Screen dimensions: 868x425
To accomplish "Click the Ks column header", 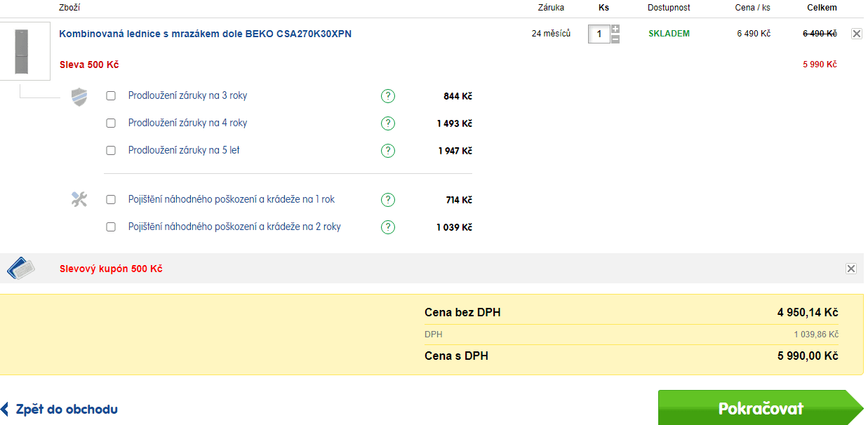I will tap(603, 8).
